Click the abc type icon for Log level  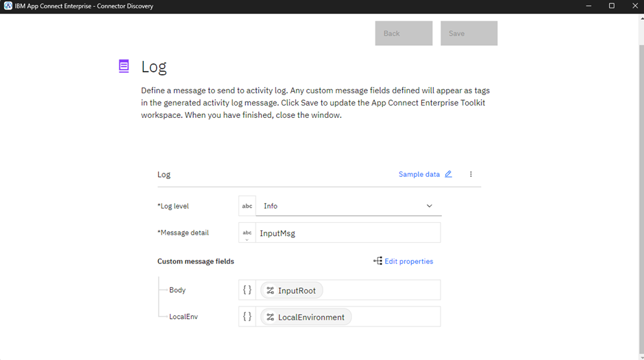[x=247, y=206]
